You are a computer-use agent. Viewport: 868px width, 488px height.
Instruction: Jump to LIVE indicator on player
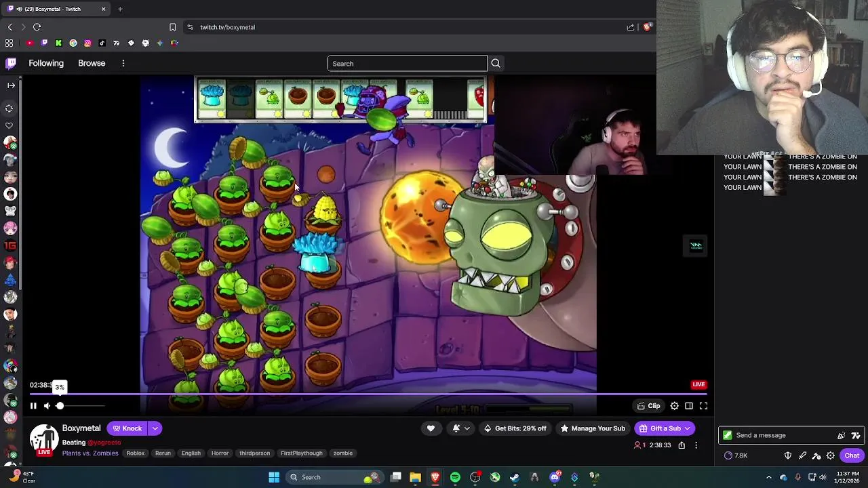tap(698, 384)
